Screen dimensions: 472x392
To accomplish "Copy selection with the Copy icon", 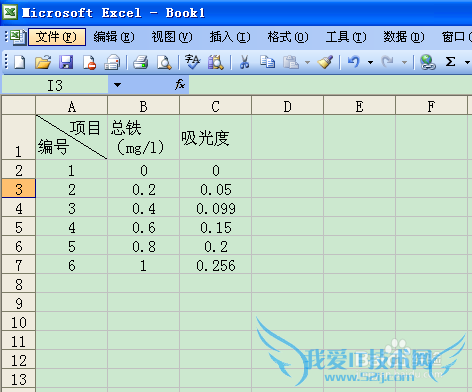I will coord(267,62).
